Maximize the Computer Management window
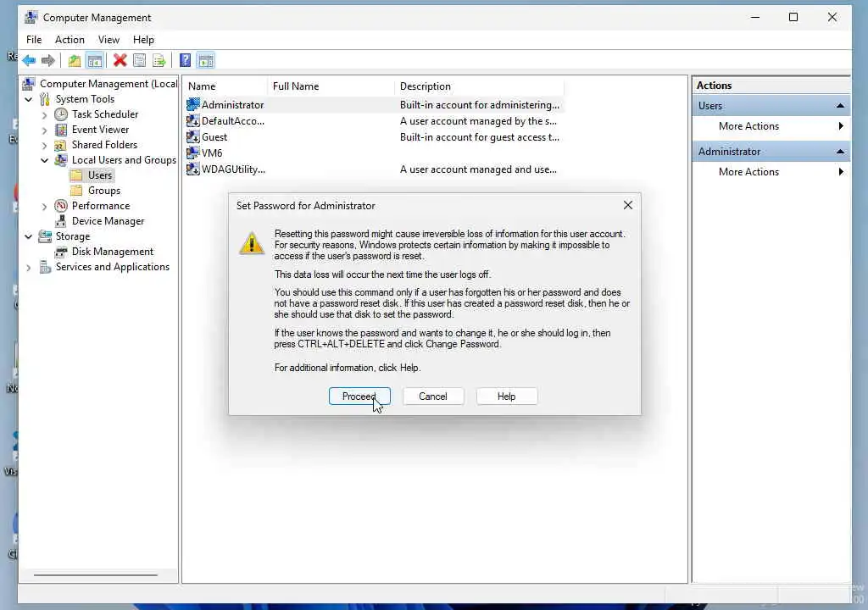This screenshot has height=610, width=868. coord(793,17)
